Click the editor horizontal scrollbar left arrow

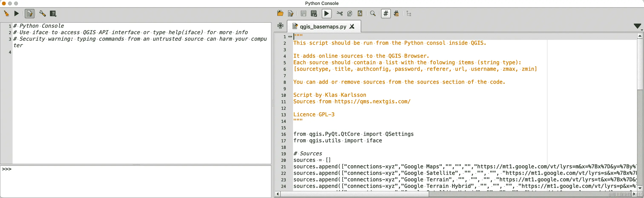click(x=277, y=194)
